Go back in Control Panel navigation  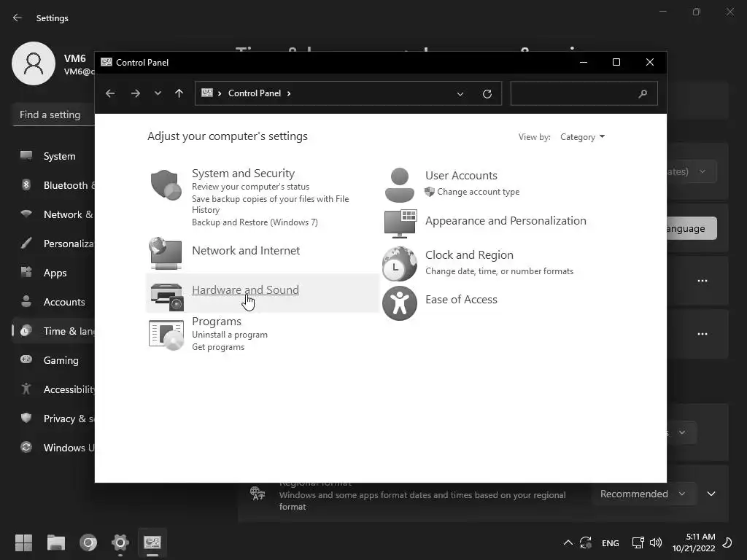(x=110, y=93)
